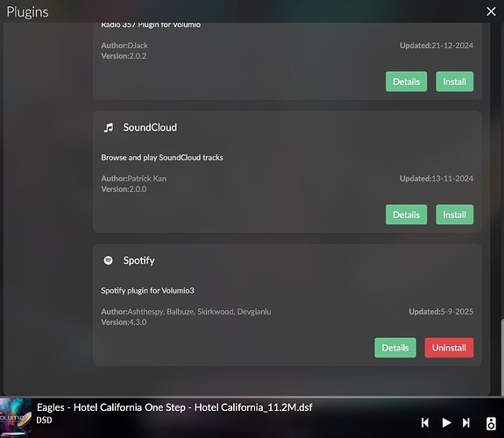
Task: Click the 'DSD' format label
Action: (44, 420)
